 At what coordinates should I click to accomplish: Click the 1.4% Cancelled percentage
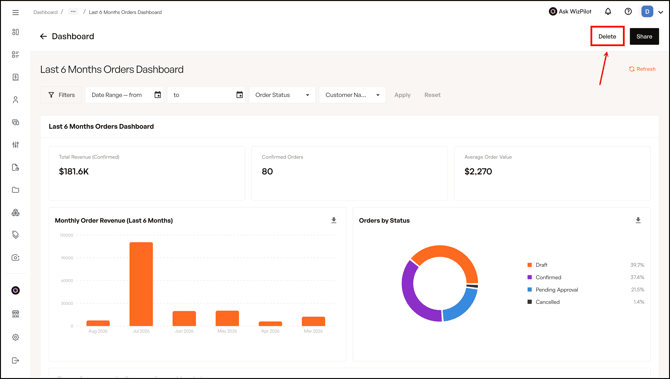[x=639, y=302]
